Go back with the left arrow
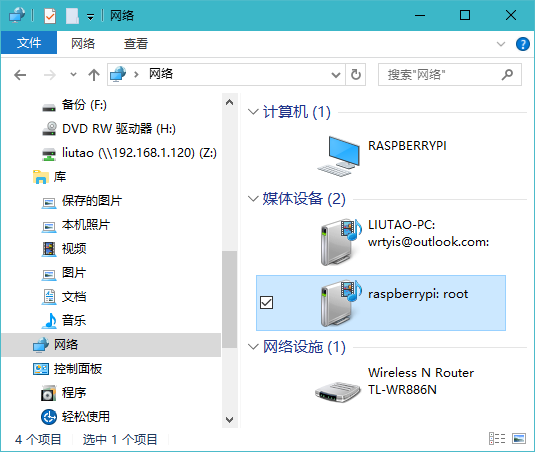The image size is (535, 452). click(x=20, y=75)
